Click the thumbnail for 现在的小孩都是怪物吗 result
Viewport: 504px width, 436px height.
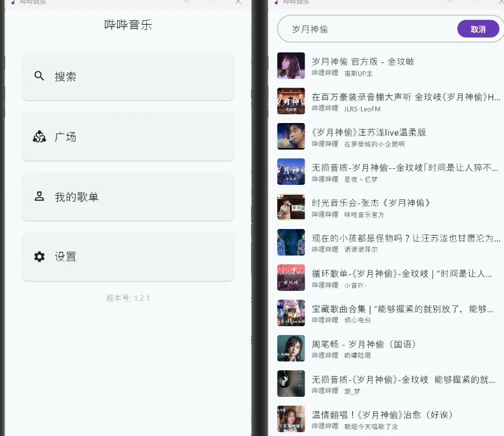[x=291, y=242]
